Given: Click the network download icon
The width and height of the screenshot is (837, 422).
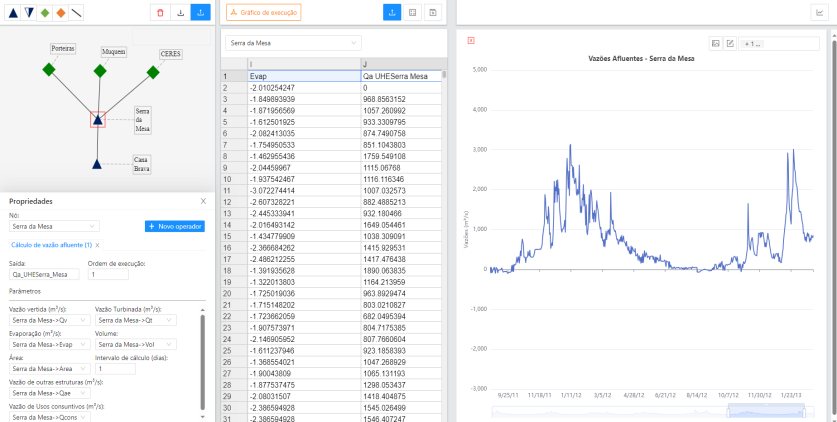Looking at the screenshot, I should point(180,12).
